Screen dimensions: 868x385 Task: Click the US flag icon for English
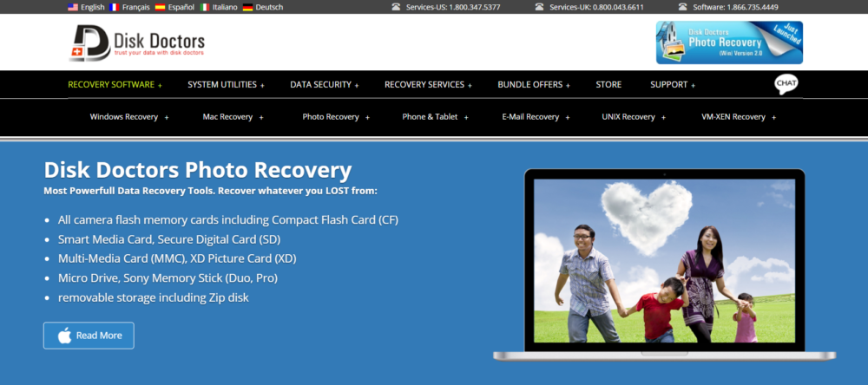(x=73, y=7)
